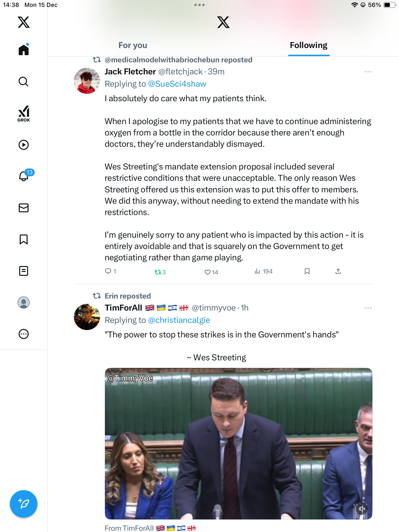Open Bookmarks in the sidebar

click(24, 239)
